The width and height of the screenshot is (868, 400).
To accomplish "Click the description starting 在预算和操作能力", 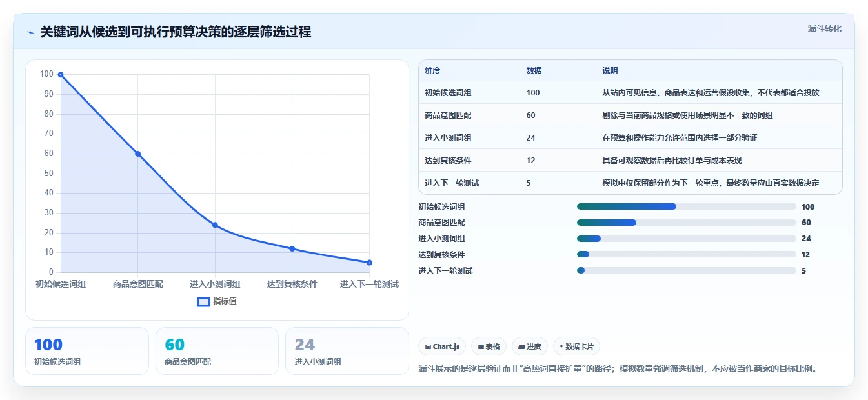I will pos(680,138).
